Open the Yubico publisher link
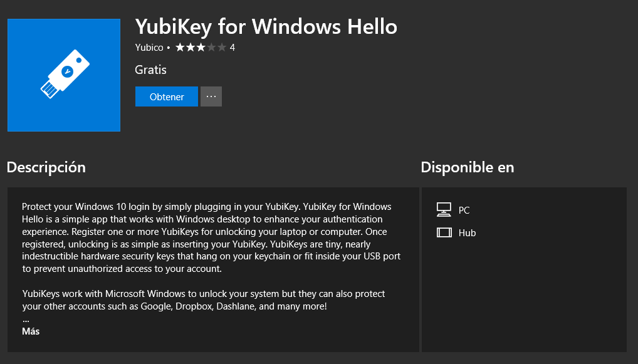638x364 pixels. [x=149, y=48]
